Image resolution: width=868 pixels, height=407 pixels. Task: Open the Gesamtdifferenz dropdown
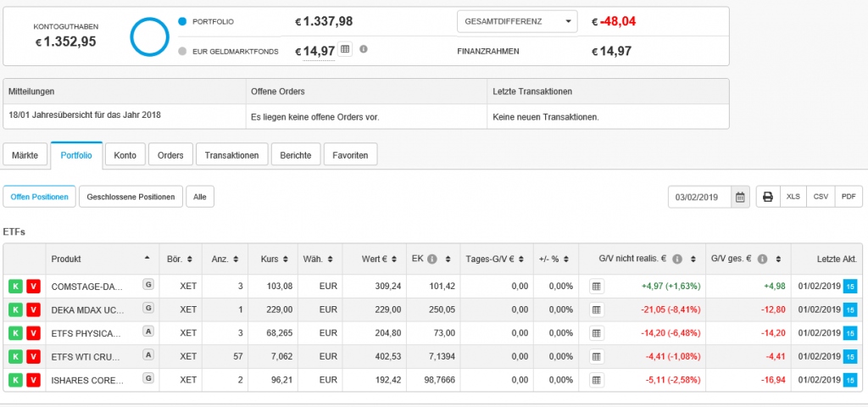[x=516, y=21]
